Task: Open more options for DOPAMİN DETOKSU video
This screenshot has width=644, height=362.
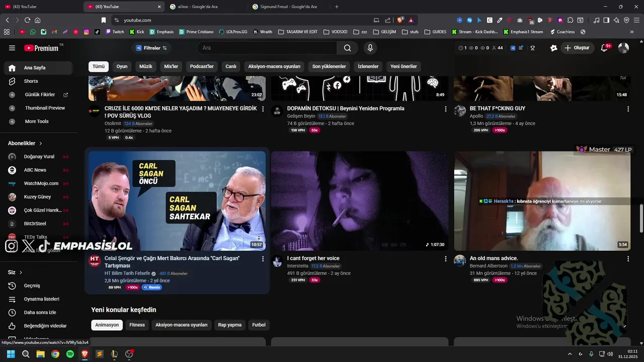Action: (x=445, y=109)
